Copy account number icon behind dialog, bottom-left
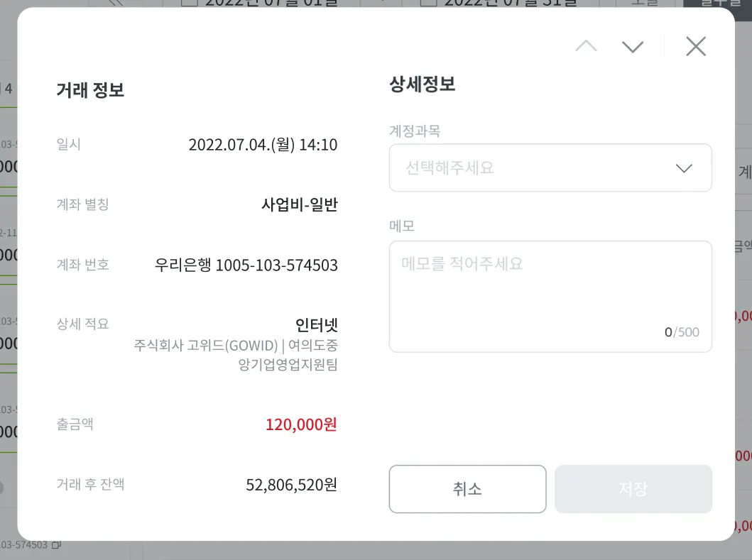Image resolution: width=752 pixels, height=560 pixels. click(x=57, y=545)
